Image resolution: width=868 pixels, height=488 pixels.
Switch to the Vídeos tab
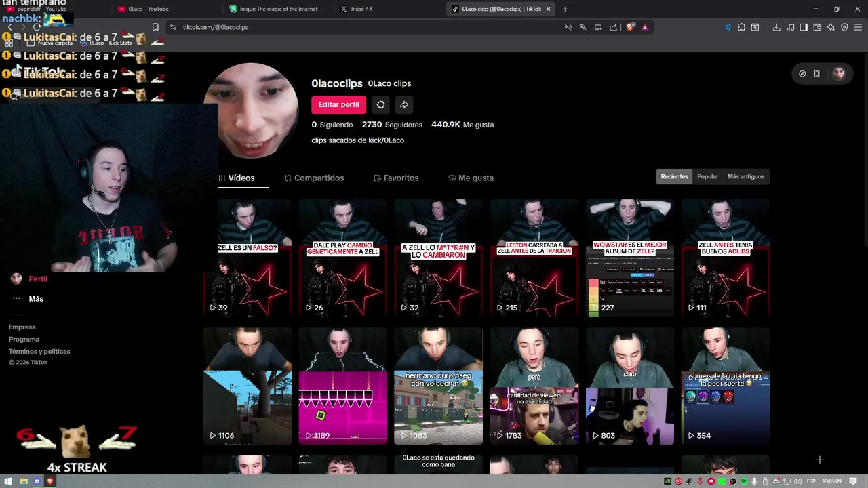(237, 178)
